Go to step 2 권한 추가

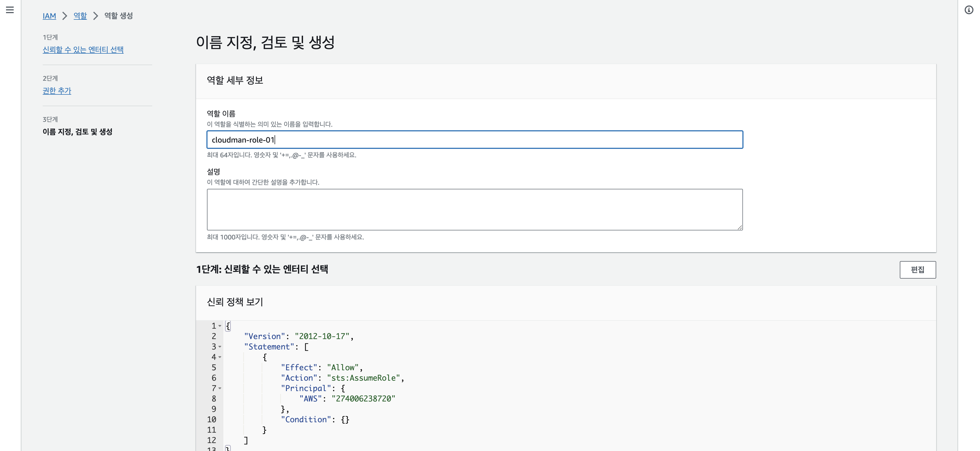[x=57, y=91]
